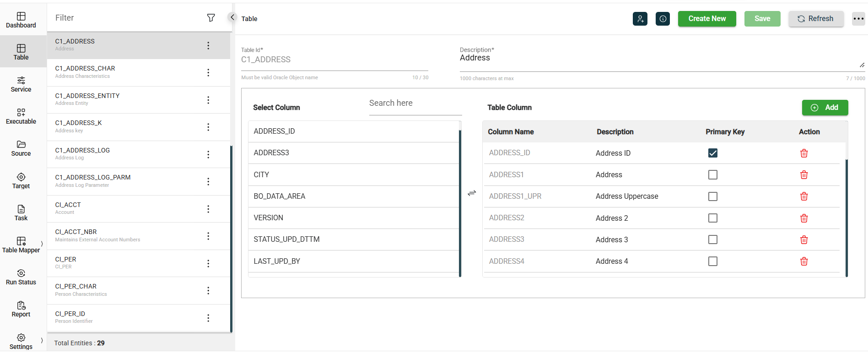Open the top-right more options ellipsis

[x=858, y=19]
